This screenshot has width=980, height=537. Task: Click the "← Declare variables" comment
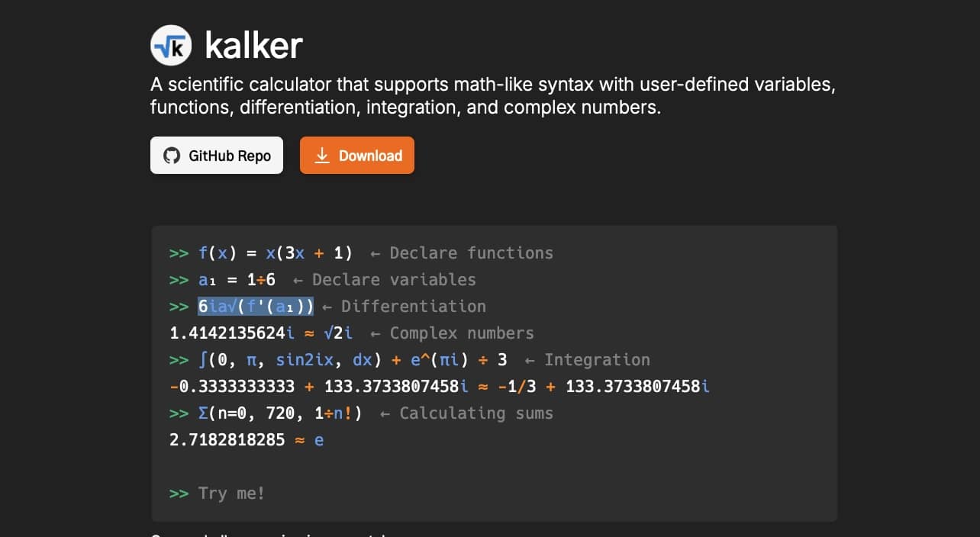[384, 280]
